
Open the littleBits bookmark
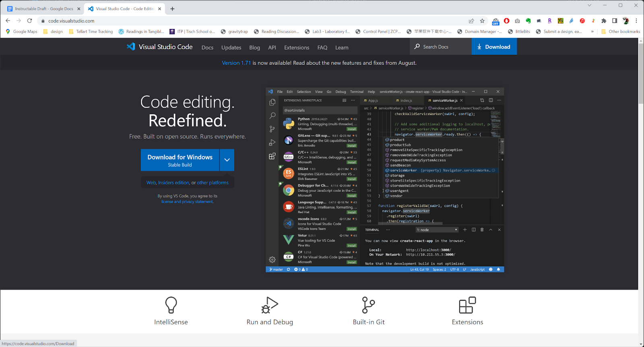(x=519, y=31)
